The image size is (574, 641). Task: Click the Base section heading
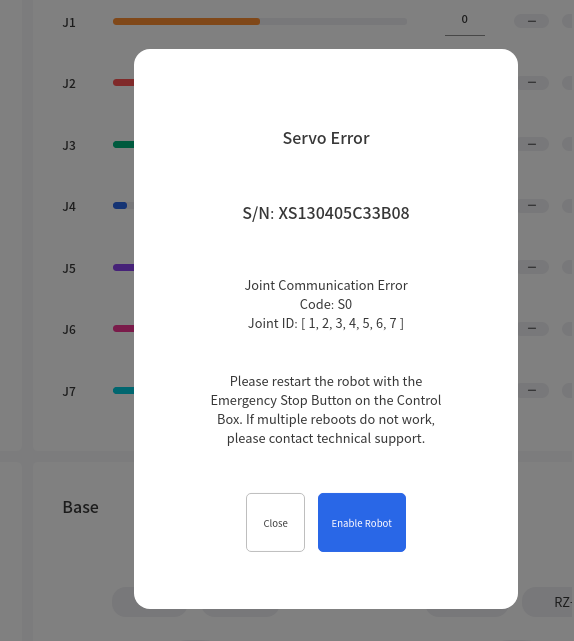[81, 507]
